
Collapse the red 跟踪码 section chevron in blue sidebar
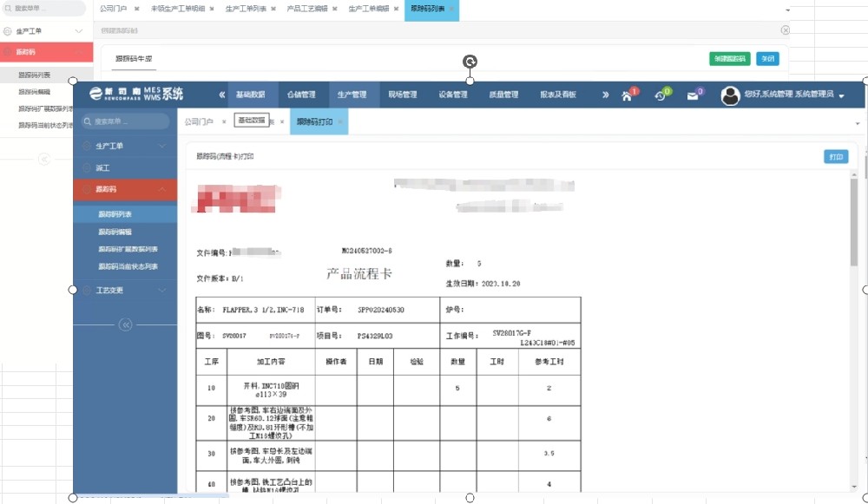point(162,189)
